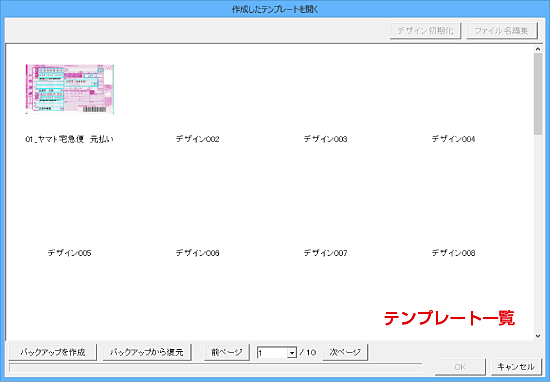
Task: Go to previous page with 前ページ
Action: 227,352
